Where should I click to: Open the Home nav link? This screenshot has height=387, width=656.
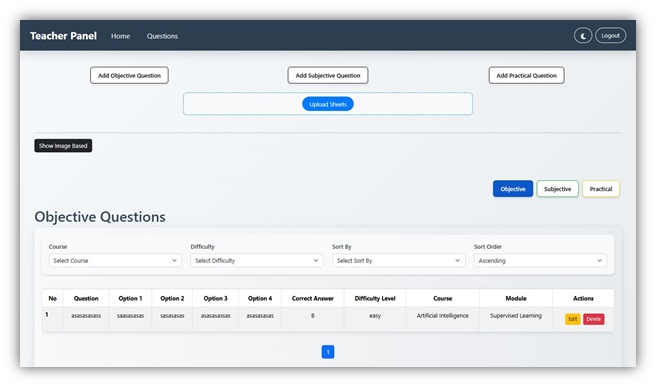click(x=120, y=36)
